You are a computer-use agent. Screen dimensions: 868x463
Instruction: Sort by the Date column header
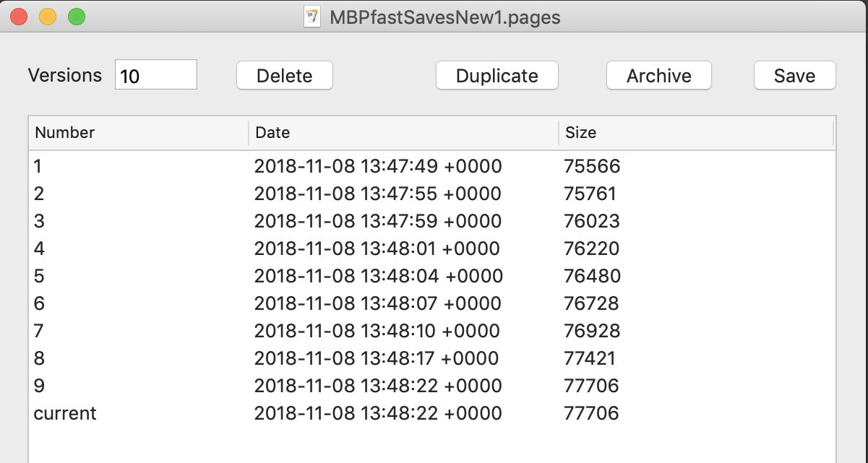(x=403, y=133)
